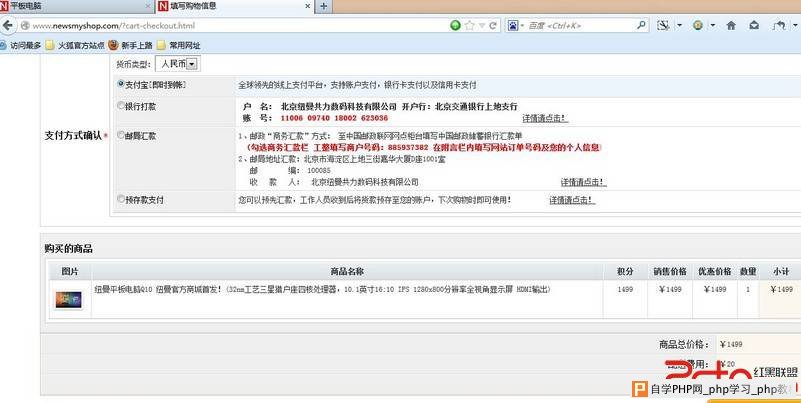Close the 平板电脑 tab
The width and height of the screenshot is (801, 403).
pyautogui.click(x=148, y=6)
